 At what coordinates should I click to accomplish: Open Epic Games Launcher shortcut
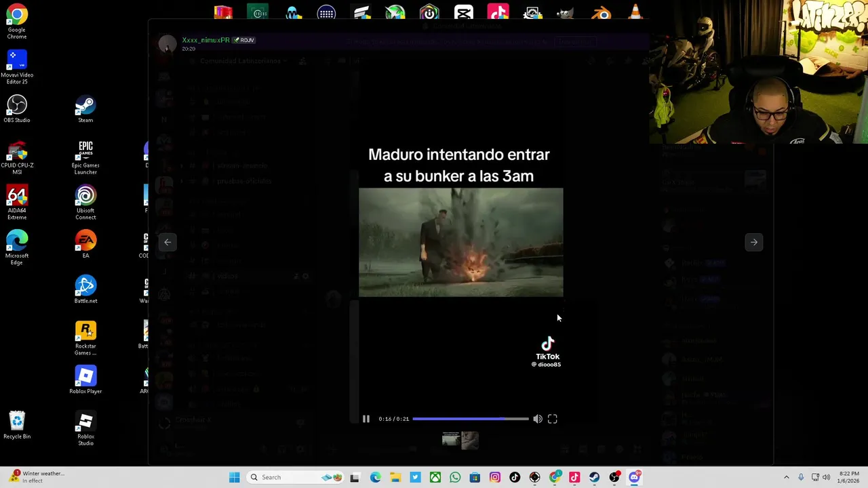tap(85, 157)
